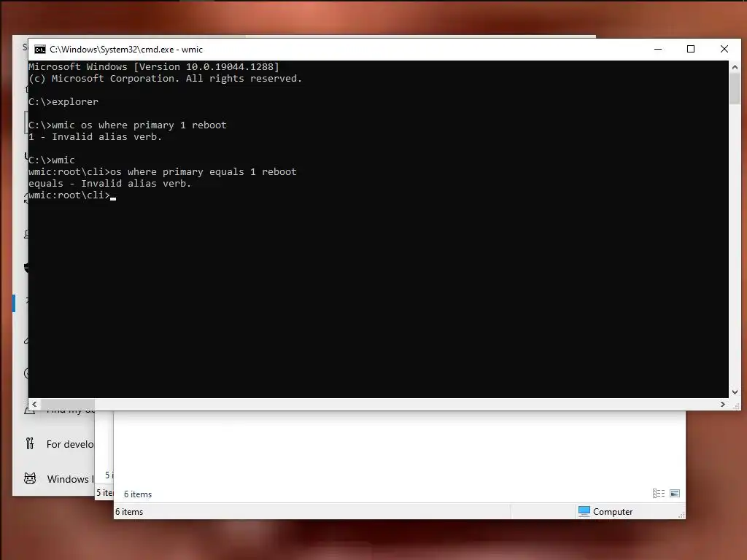Click the console vertical scrollbar down arrow
747x560 pixels.
pyautogui.click(x=735, y=392)
